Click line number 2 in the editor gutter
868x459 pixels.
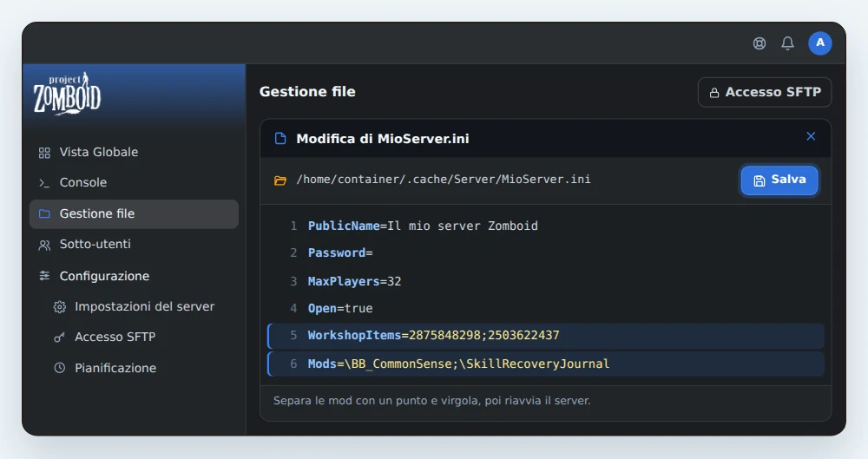293,253
